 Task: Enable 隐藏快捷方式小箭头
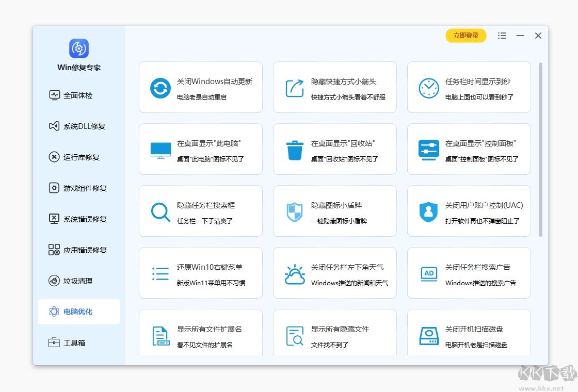(x=334, y=87)
